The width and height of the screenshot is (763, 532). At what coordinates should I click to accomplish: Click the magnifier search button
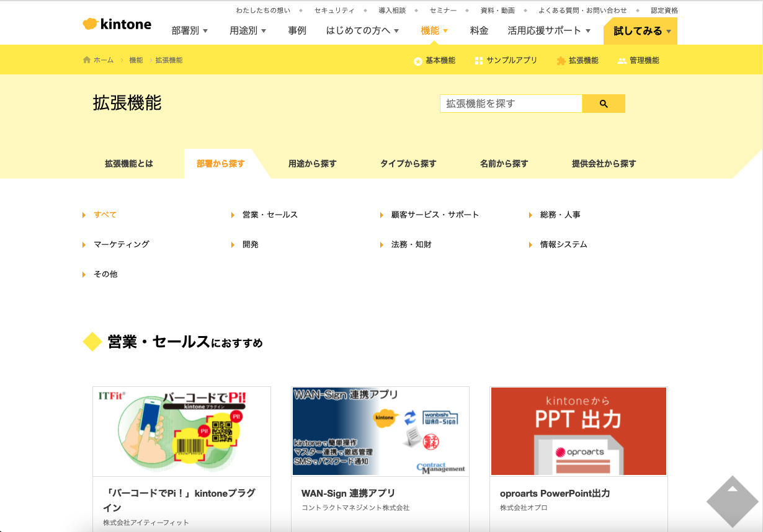point(603,104)
